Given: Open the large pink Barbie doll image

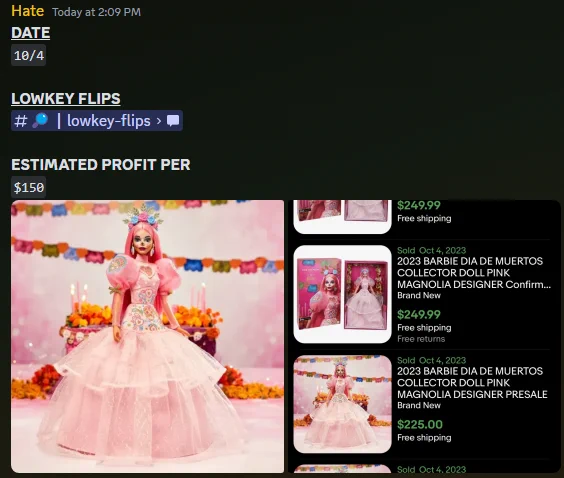Looking at the screenshot, I should click(x=147, y=336).
